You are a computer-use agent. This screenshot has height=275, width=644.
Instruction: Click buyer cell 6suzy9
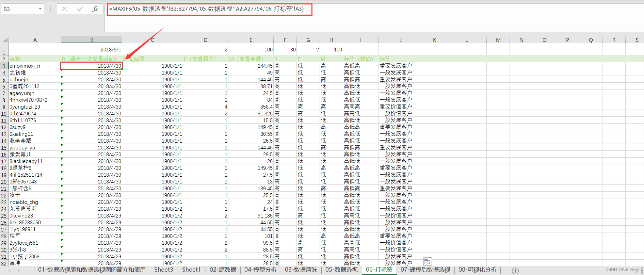click(35, 127)
